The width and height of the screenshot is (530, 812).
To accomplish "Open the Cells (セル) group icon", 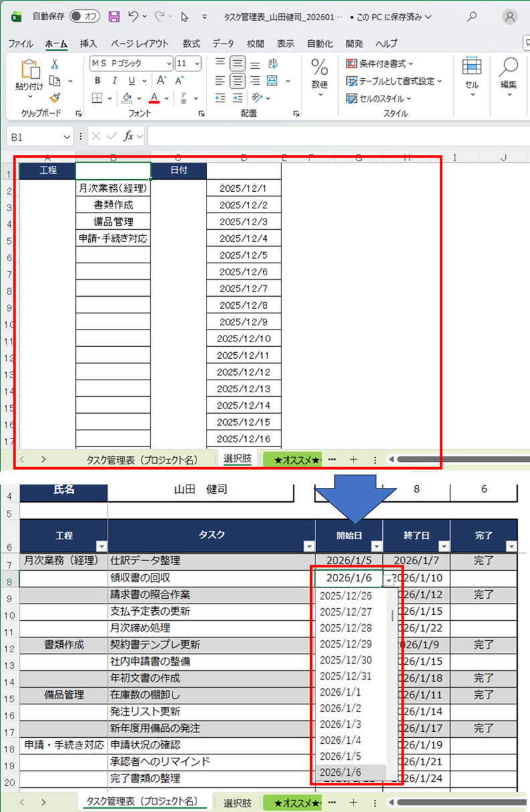I will pos(472,67).
